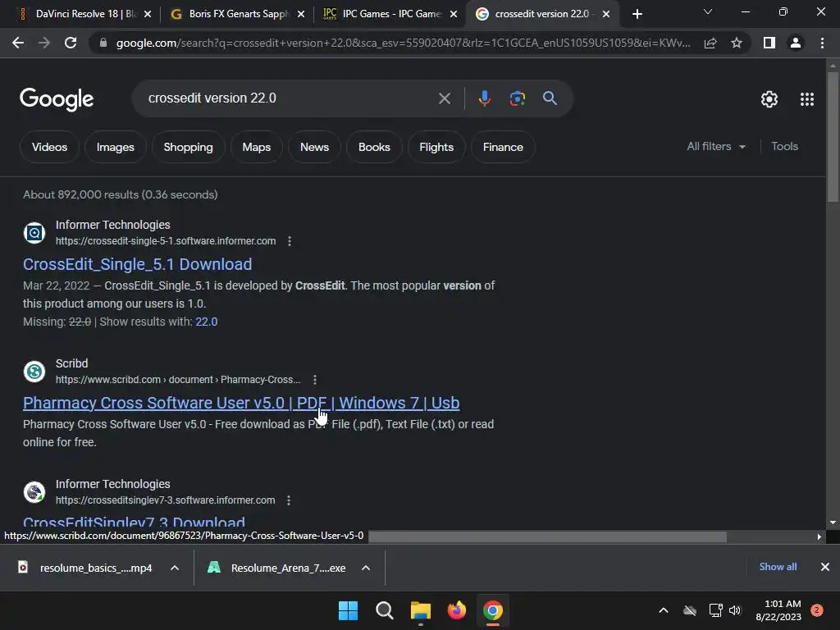
Task: Open the Informer Technologies crossedit-single-5-1 URL
Action: [x=166, y=241]
